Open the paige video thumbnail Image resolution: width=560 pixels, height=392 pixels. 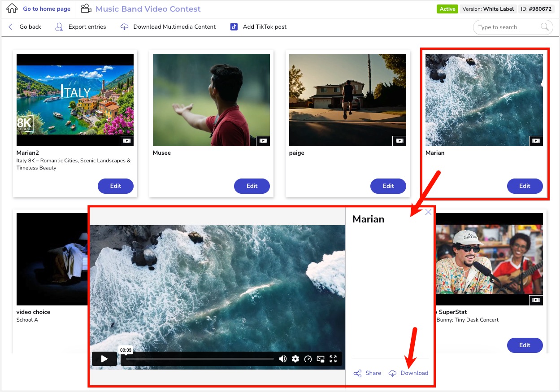coord(347,100)
